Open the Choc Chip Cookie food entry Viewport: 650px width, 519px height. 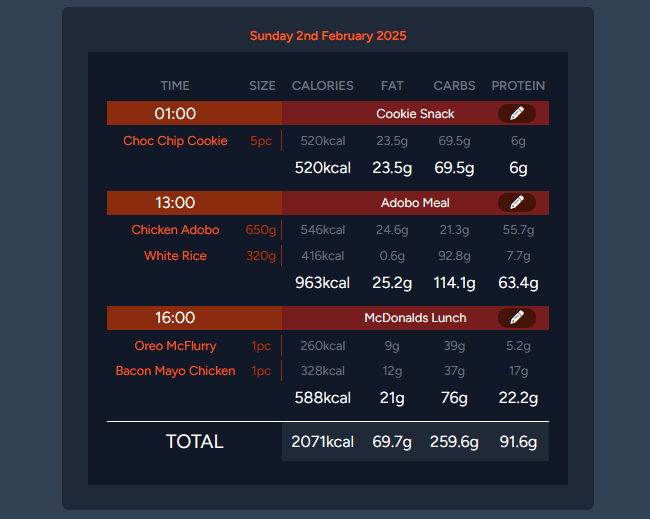point(175,141)
